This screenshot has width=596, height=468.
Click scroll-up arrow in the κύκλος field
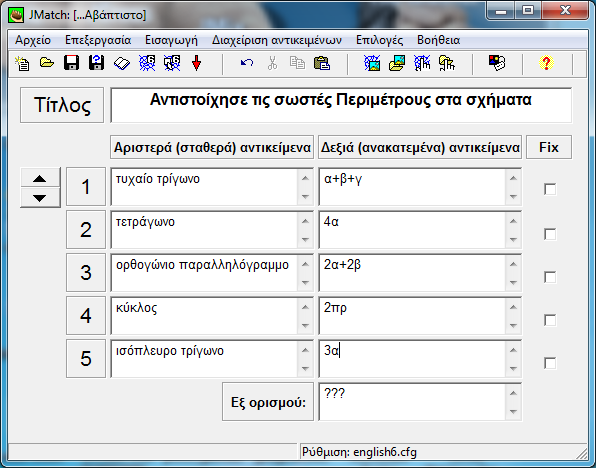pyautogui.click(x=305, y=307)
